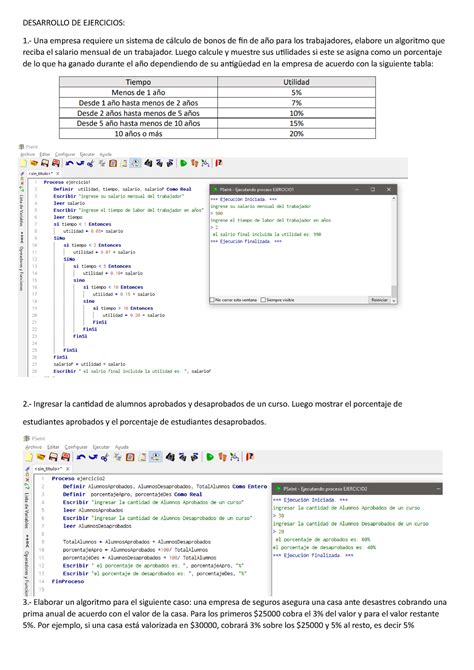This screenshot has height=670, width=474.
Task: Click the flowchart diagram icon in the ejercicio2 toolbar
Action: tap(235, 457)
